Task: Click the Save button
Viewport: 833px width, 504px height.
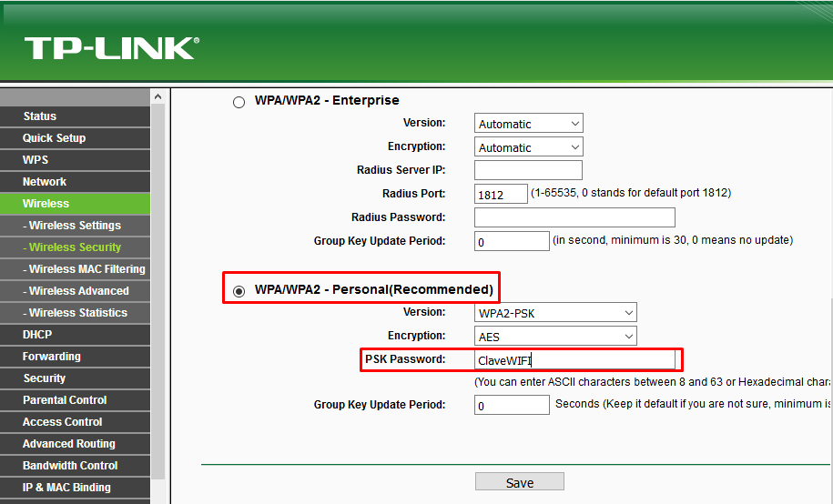Action: [519, 482]
